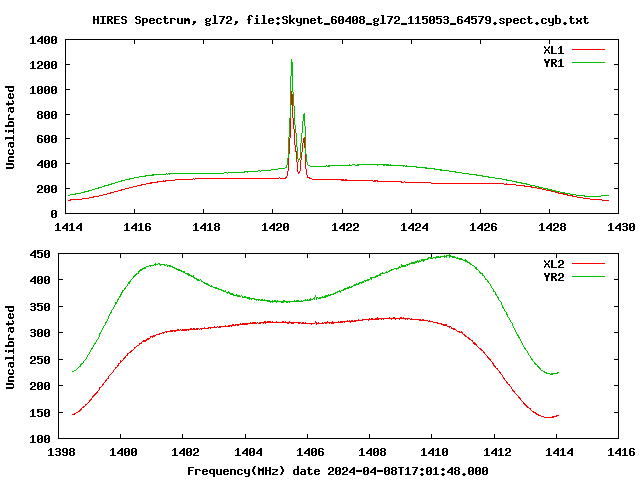Image resolution: width=640 pixels, height=480 pixels.
Task: Click the red XL1 legend line sample
Action: pyautogui.click(x=588, y=50)
